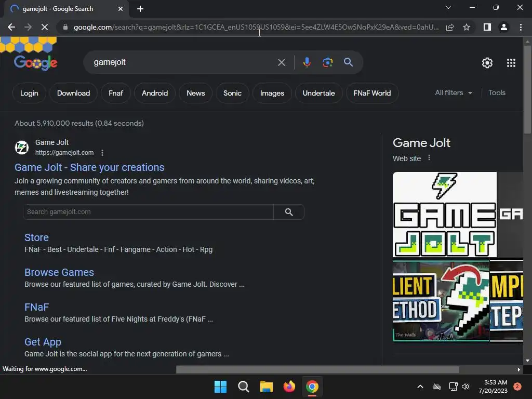
Task: Open the FNaF sitelink
Action: click(x=37, y=308)
